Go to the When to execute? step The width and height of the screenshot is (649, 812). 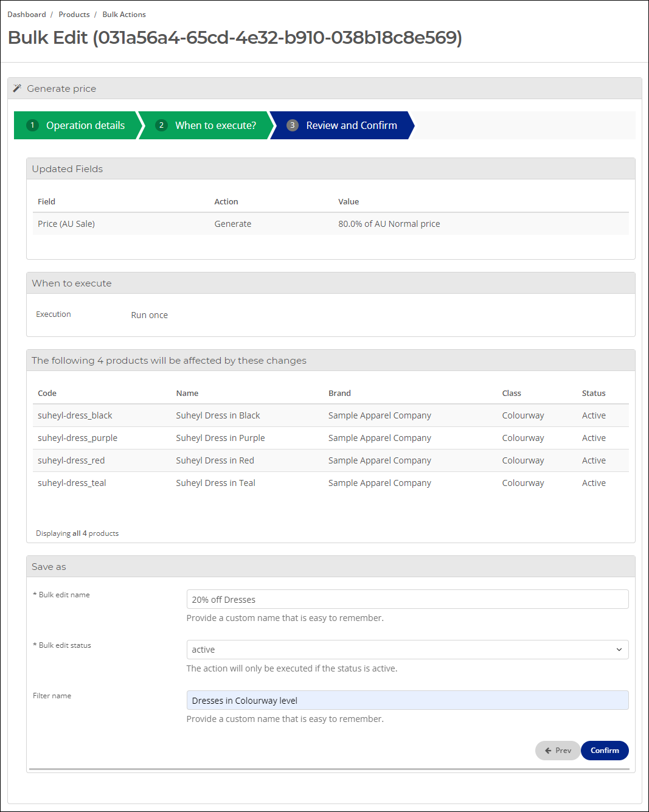click(207, 125)
